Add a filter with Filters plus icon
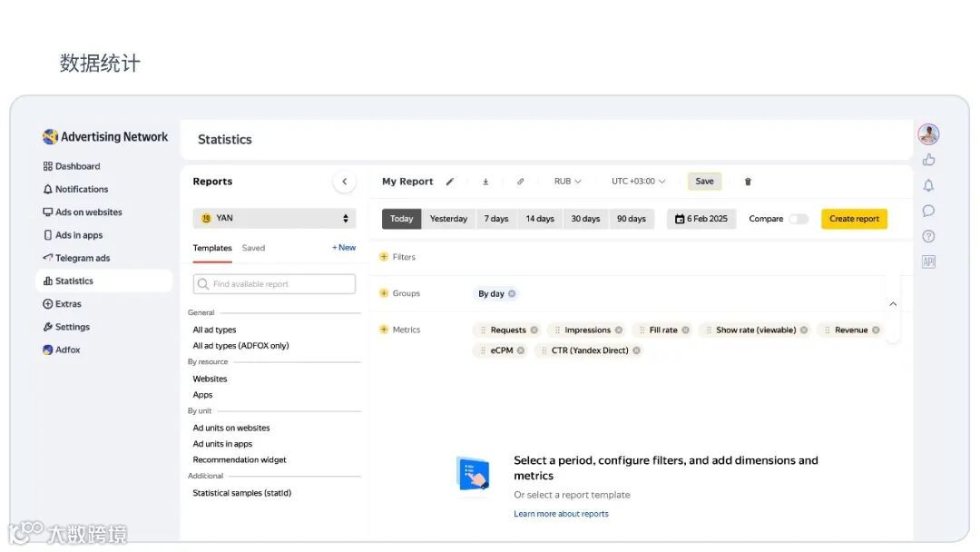Viewport: 980px width, 552px height. [384, 257]
